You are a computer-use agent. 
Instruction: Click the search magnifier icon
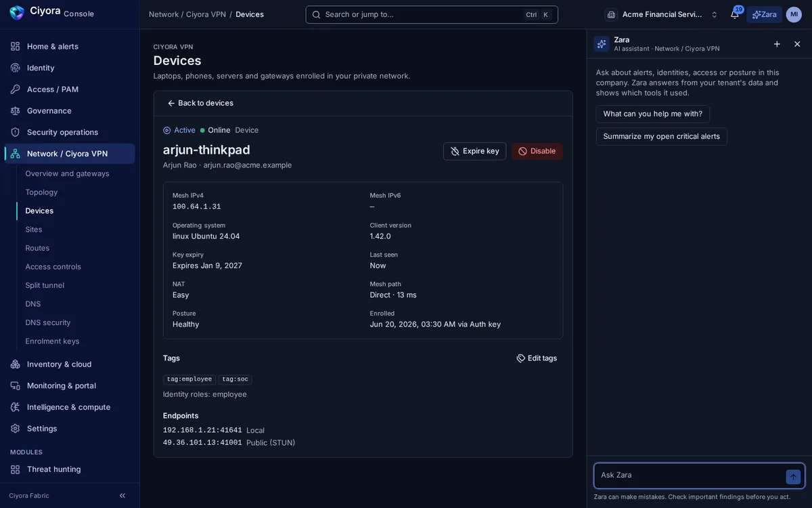click(316, 14)
